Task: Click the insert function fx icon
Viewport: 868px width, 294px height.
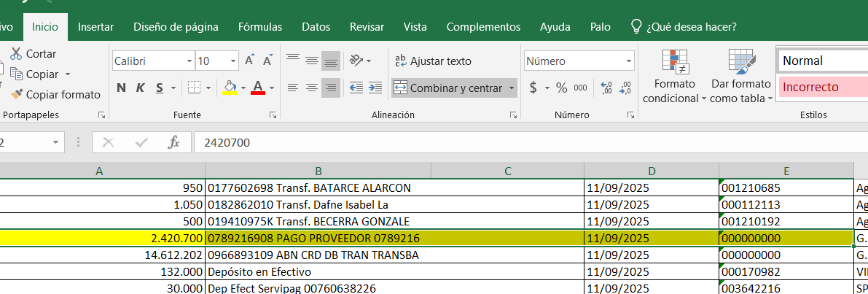Action: tap(173, 142)
